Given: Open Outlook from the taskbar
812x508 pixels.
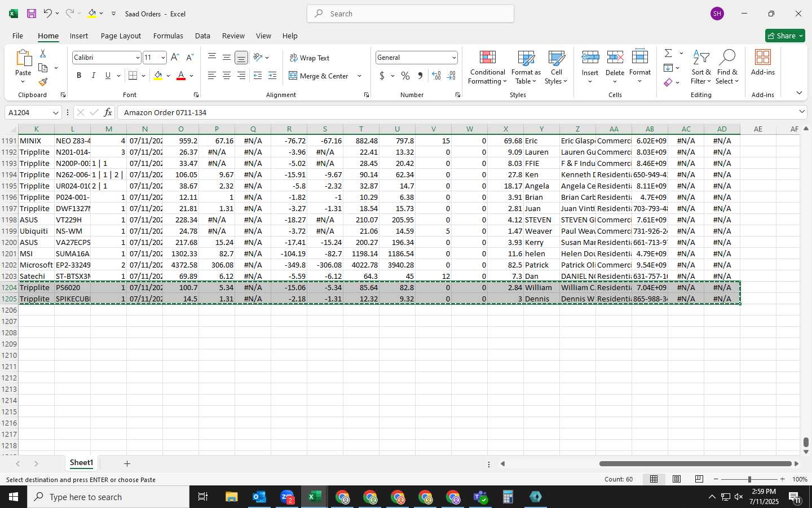Looking at the screenshot, I should 259,497.
